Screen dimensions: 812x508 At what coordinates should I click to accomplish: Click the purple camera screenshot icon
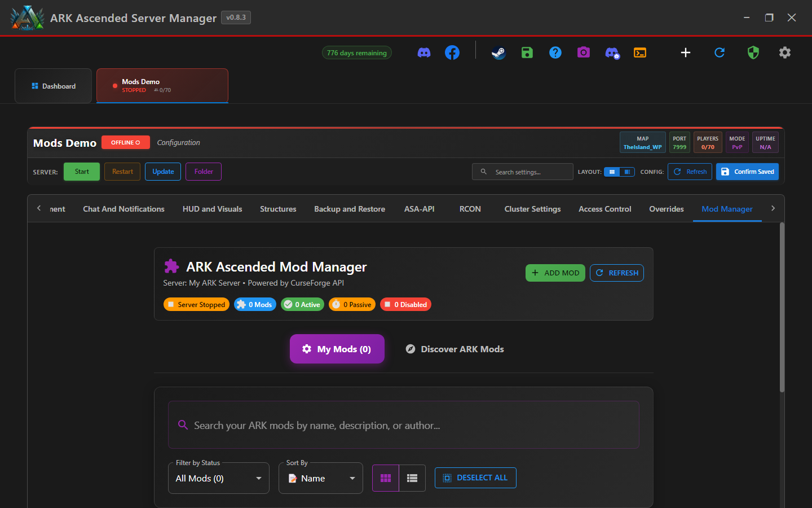584,52
